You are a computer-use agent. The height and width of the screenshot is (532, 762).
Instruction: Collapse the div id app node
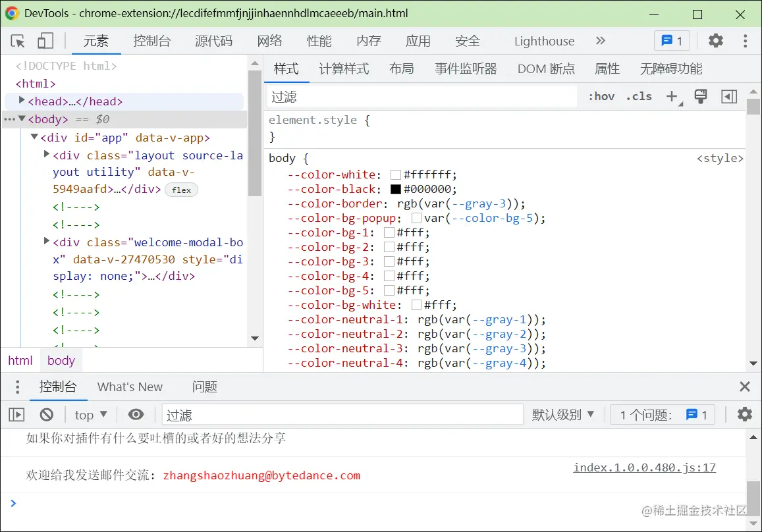tap(34, 137)
